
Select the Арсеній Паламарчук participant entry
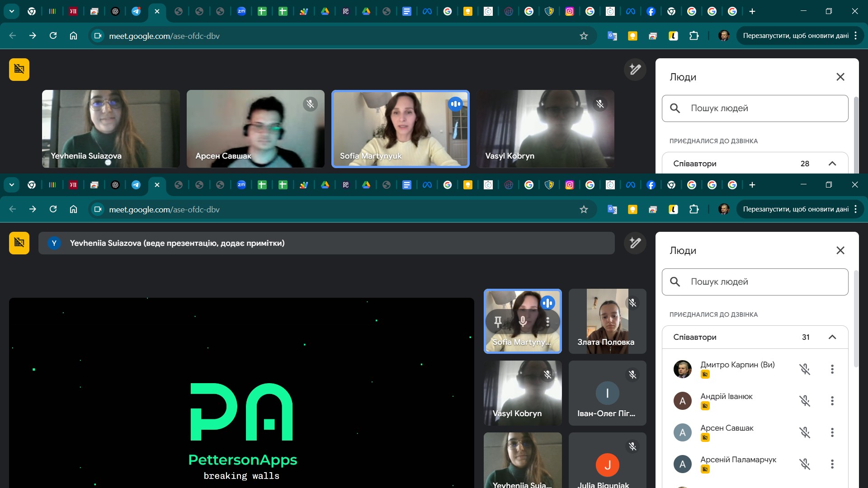738,460
